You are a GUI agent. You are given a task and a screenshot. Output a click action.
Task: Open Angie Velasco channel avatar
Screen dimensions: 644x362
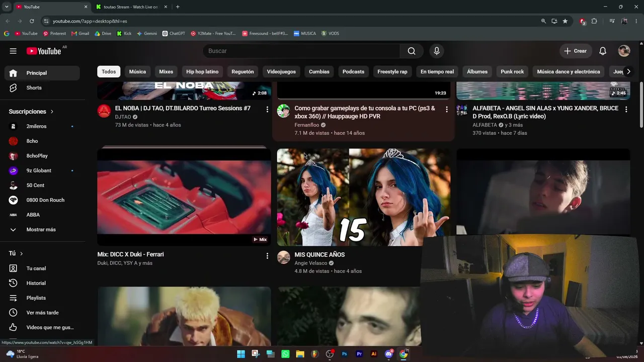point(284,257)
